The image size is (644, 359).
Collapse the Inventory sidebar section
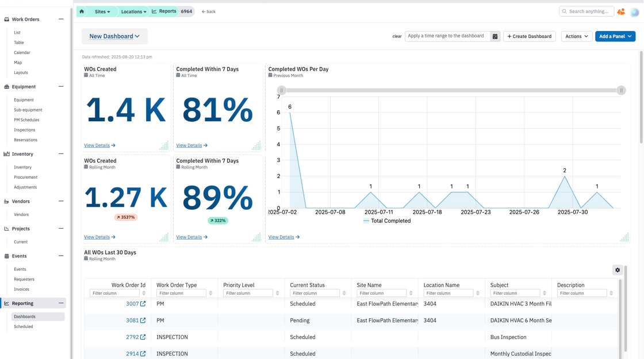pos(61,154)
